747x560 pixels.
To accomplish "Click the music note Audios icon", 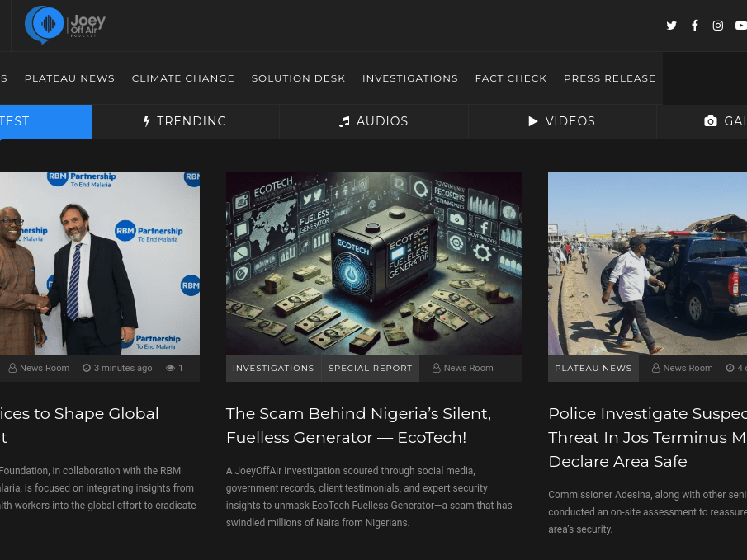I will click(344, 121).
